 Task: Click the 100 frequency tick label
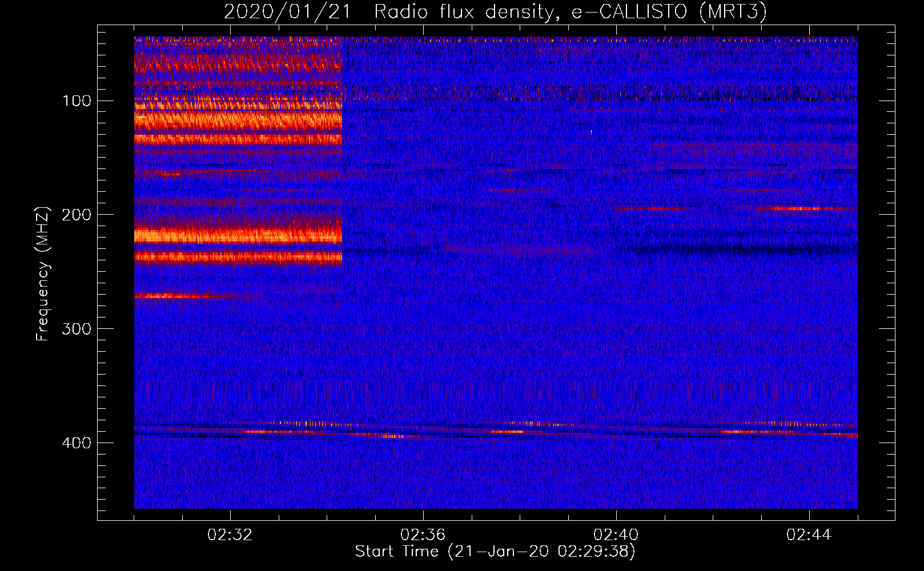pyautogui.click(x=77, y=101)
